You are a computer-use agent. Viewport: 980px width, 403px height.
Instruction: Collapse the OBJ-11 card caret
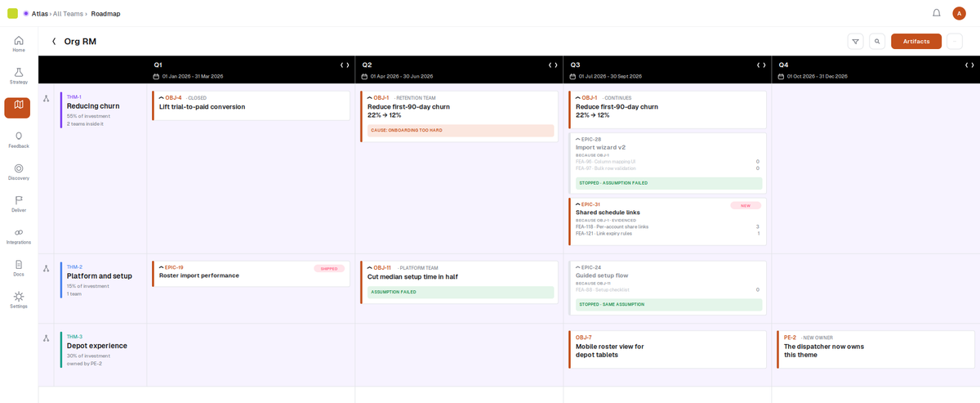pyautogui.click(x=370, y=267)
